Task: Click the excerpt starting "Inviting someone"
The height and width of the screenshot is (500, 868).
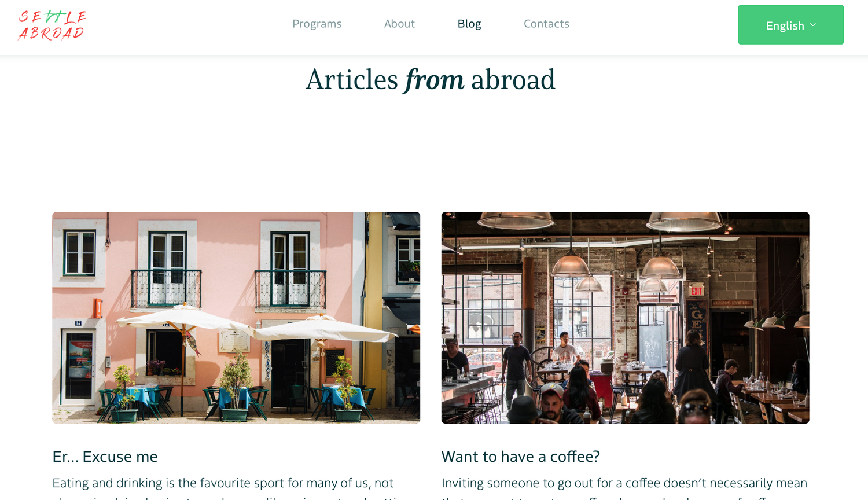Action: point(625,488)
